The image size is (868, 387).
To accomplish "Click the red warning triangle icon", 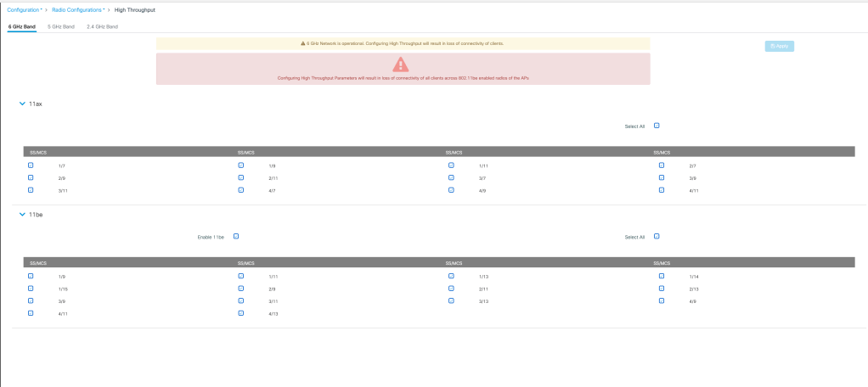I will (x=403, y=65).
